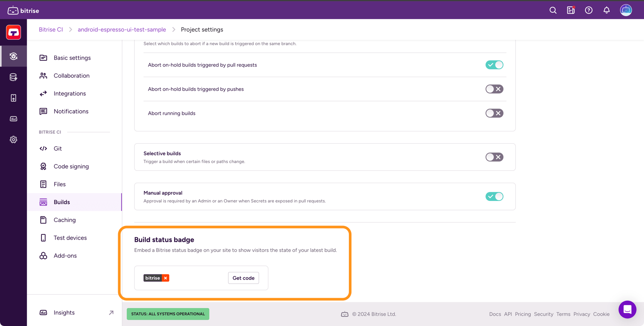Open android-espresso-ui-test-sample breadcrumb link
This screenshot has width=644, height=326.
point(122,29)
